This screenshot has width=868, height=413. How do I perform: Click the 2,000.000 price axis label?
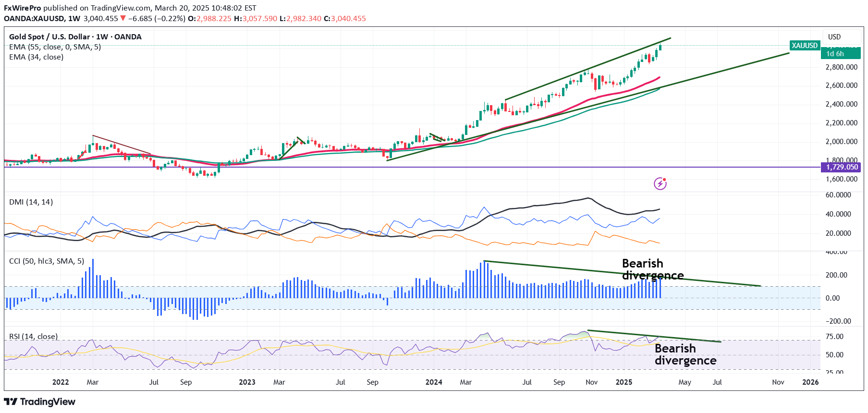pos(842,142)
